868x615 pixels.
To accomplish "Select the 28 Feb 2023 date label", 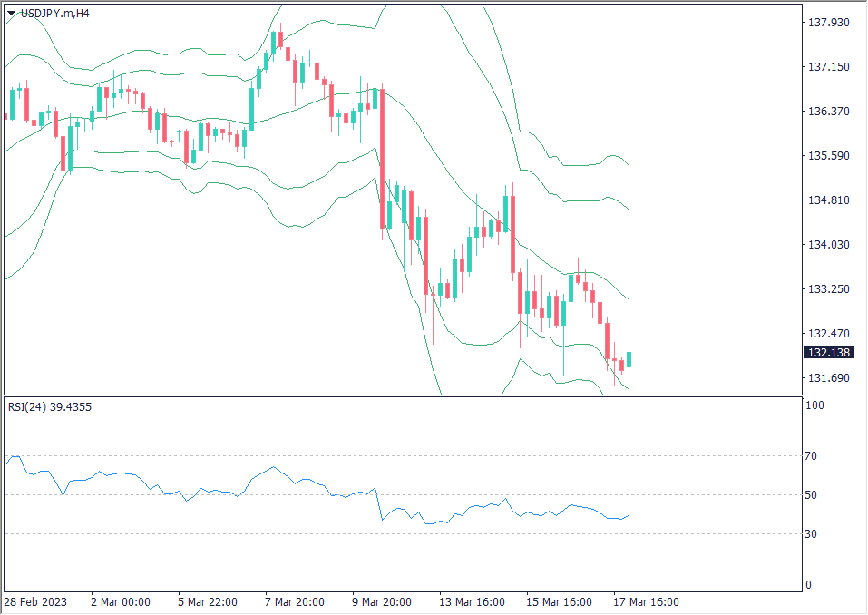I will pyautogui.click(x=34, y=602).
